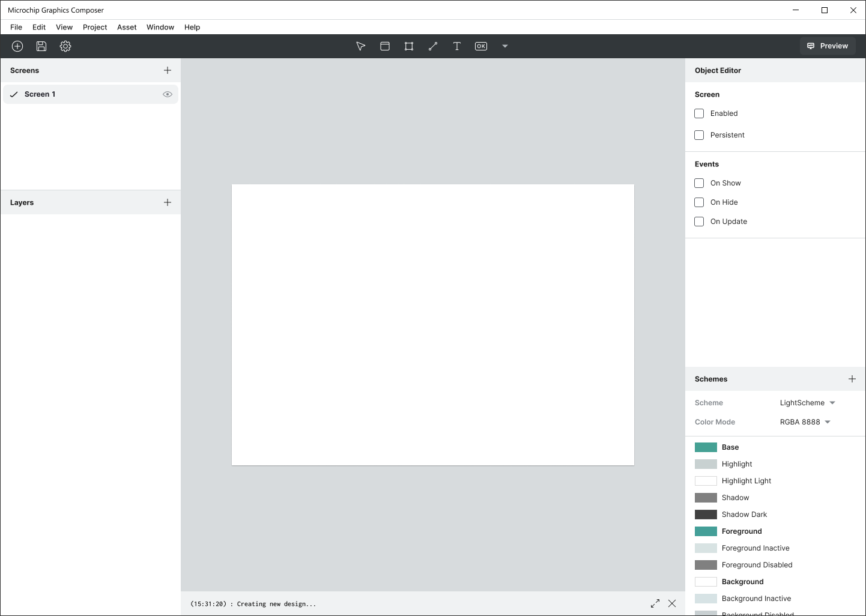Click the Preview button
This screenshot has width=866, height=616.
[828, 46]
